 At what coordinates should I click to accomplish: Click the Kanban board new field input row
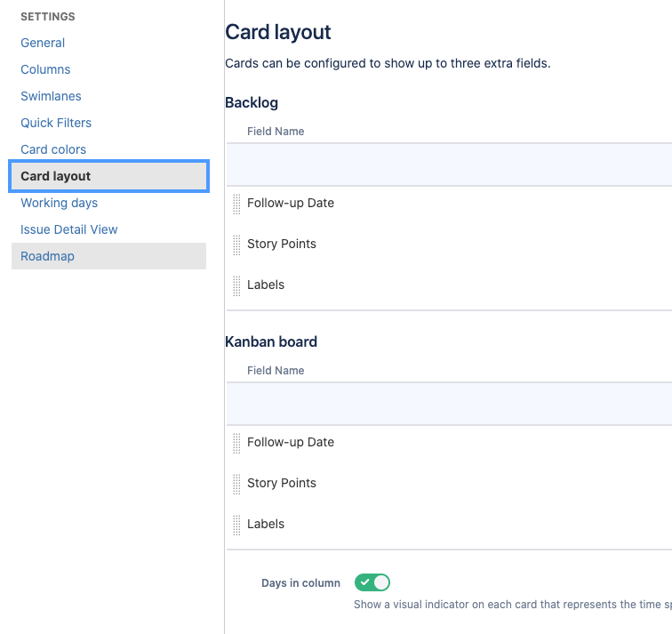click(449, 404)
